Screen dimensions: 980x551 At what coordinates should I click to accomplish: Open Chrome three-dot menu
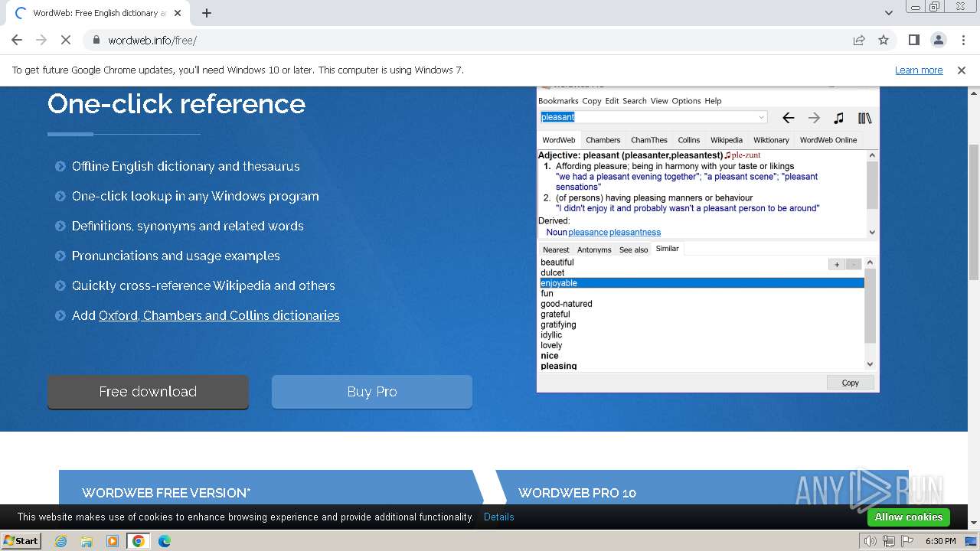pyautogui.click(x=962, y=41)
